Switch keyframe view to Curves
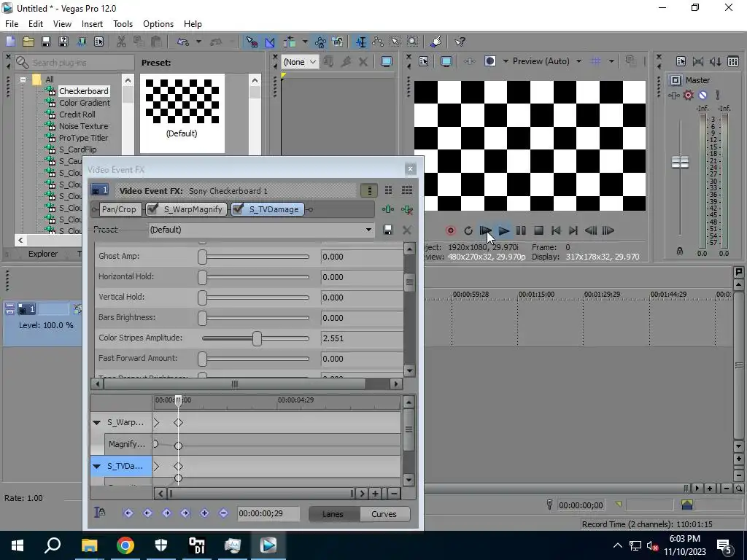 click(384, 514)
